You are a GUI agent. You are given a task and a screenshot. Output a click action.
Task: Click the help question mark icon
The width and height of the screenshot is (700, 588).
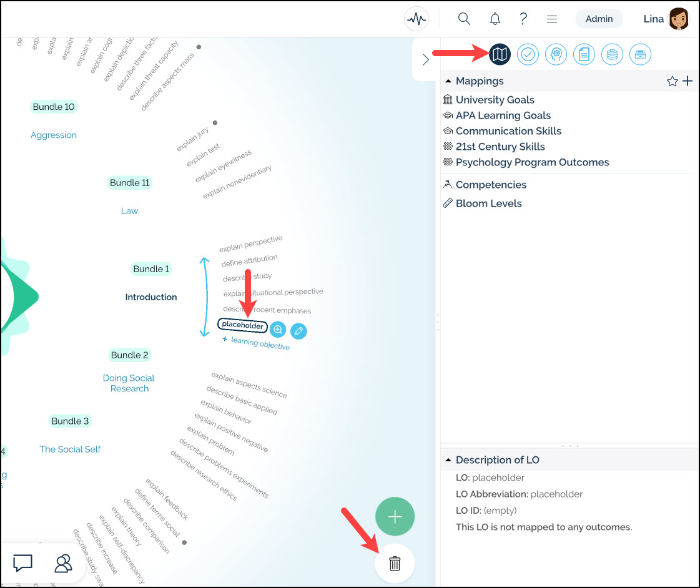[523, 19]
